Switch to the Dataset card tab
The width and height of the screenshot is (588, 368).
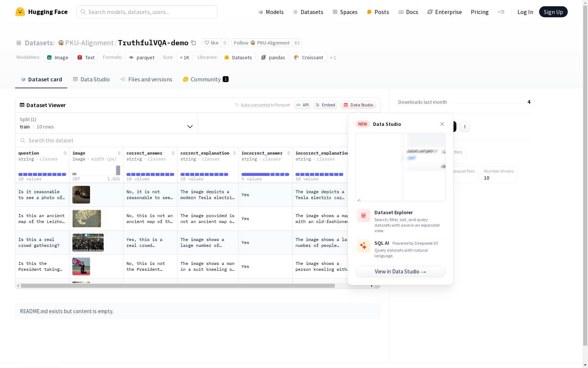(41, 79)
